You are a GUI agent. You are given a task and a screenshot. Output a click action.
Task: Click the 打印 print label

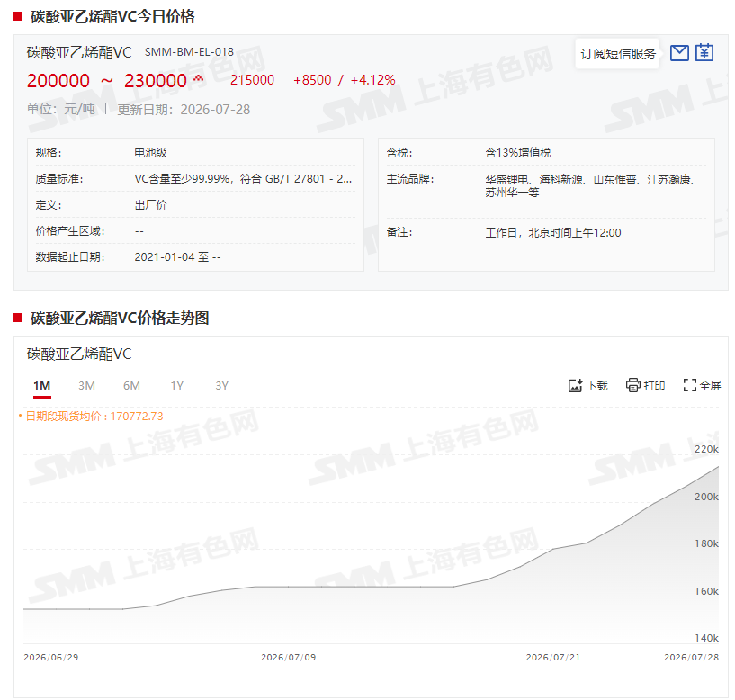pyautogui.click(x=654, y=386)
